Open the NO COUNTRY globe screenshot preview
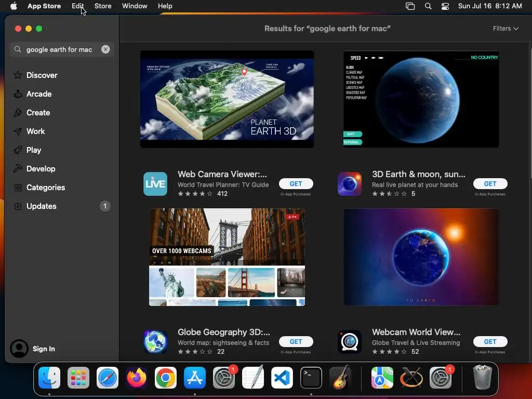Screen dimensions: 532x399 pyautogui.click(x=421, y=99)
